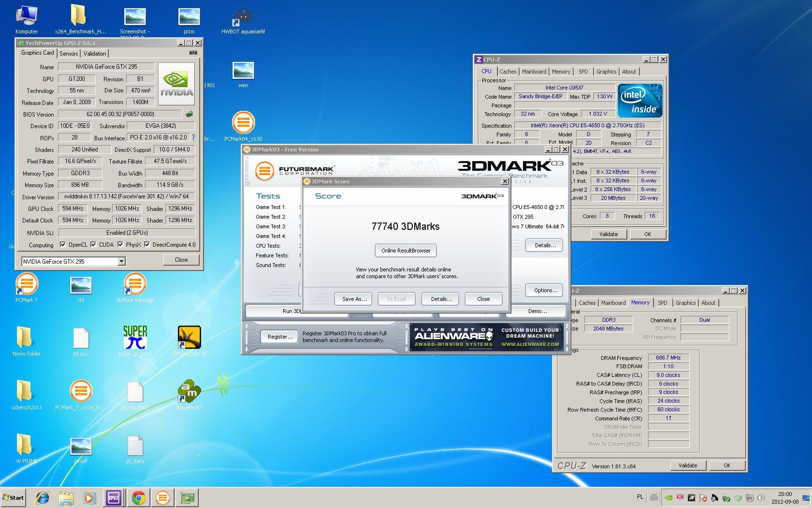Toggle the OpenCL checkbox in GPU-Z

(x=63, y=244)
